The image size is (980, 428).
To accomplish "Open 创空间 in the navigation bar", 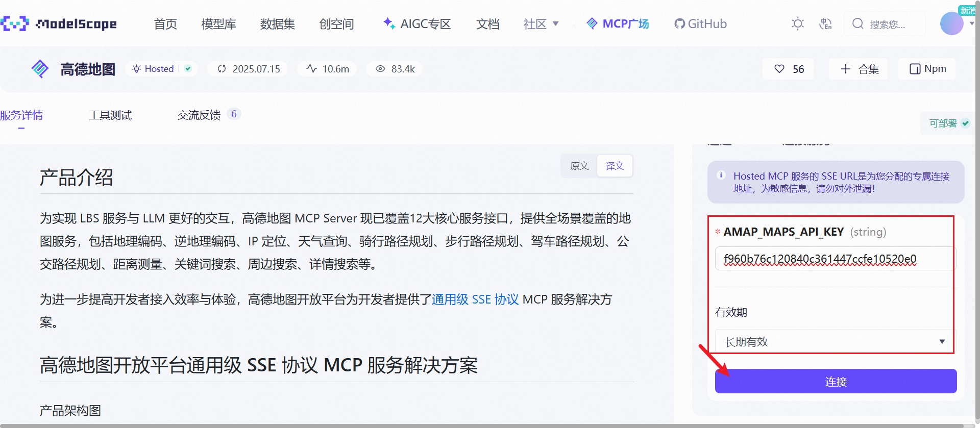I will (336, 24).
